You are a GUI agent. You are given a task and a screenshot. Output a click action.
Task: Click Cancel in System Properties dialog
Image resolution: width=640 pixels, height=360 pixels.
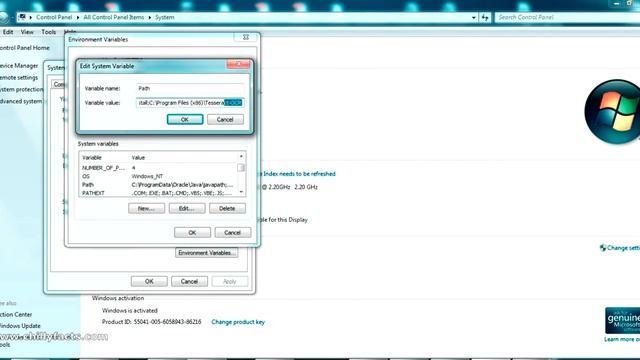coord(189,281)
